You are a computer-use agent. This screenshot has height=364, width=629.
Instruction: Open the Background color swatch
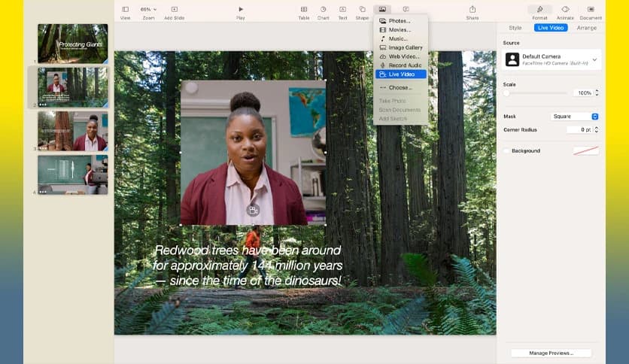pyautogui.click(x=585, y=150)
